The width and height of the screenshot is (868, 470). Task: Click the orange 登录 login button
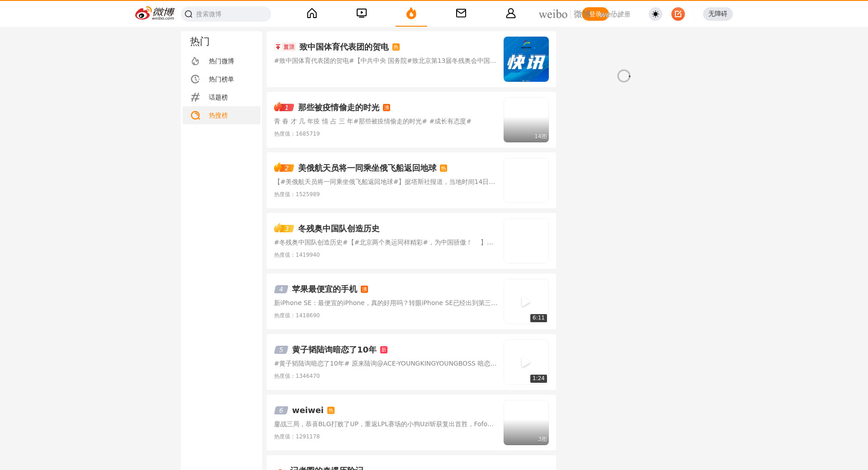pos(594,14)
